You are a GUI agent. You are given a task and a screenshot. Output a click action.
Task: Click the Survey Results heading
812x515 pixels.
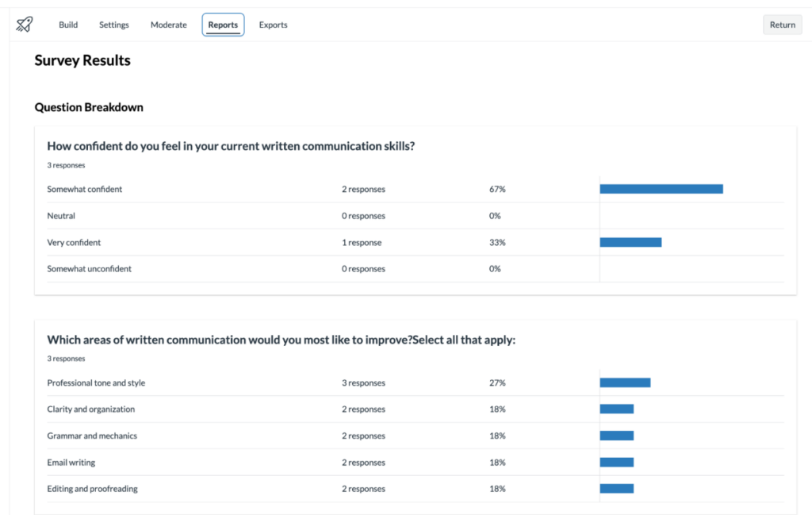point(82,61)
